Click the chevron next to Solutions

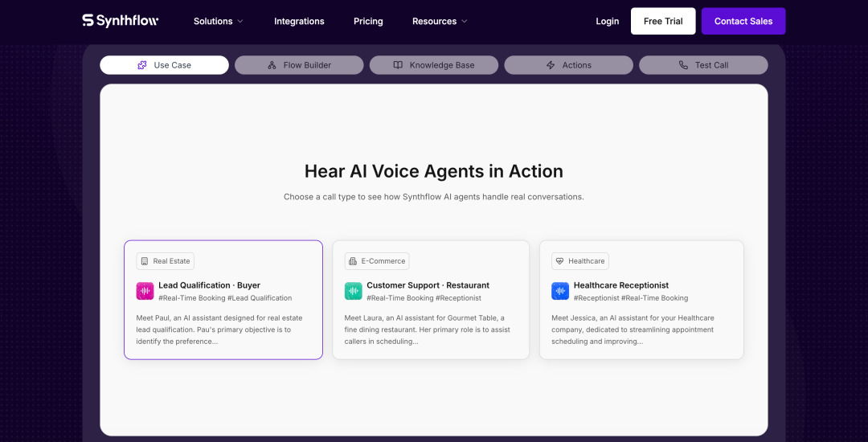pos(240,22)
